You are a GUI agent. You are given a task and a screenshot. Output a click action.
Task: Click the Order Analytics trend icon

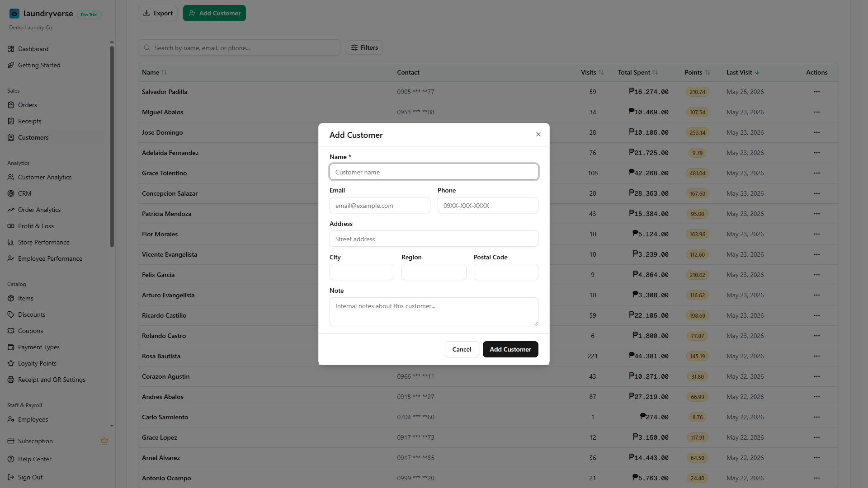pyautogui.click(x=11, y=210)
